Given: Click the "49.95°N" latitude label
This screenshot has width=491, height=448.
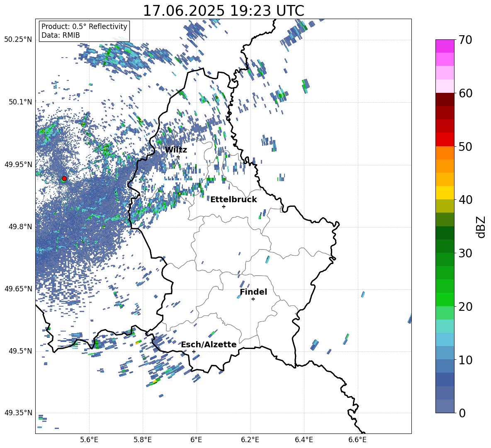Looking at the screenshot, I should coord(18,164).
